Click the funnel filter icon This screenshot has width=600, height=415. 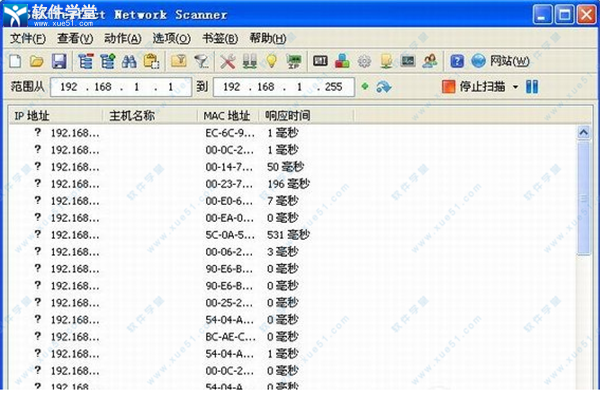(x=201, y=62)
